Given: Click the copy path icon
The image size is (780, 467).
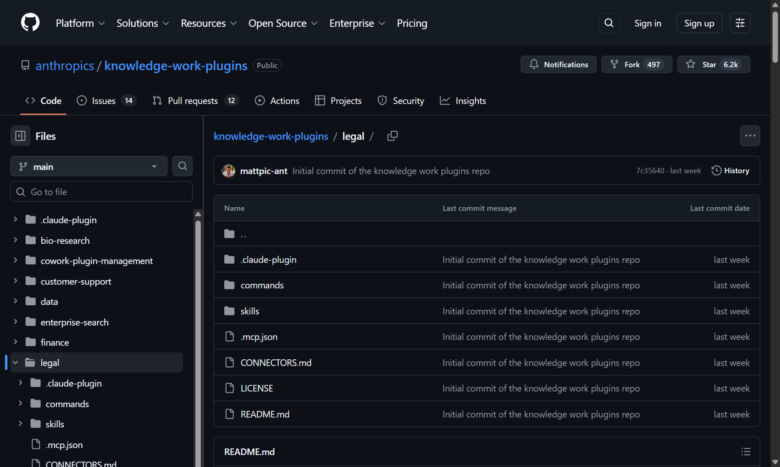Looking at the screenshot, I should coord(392,136).
